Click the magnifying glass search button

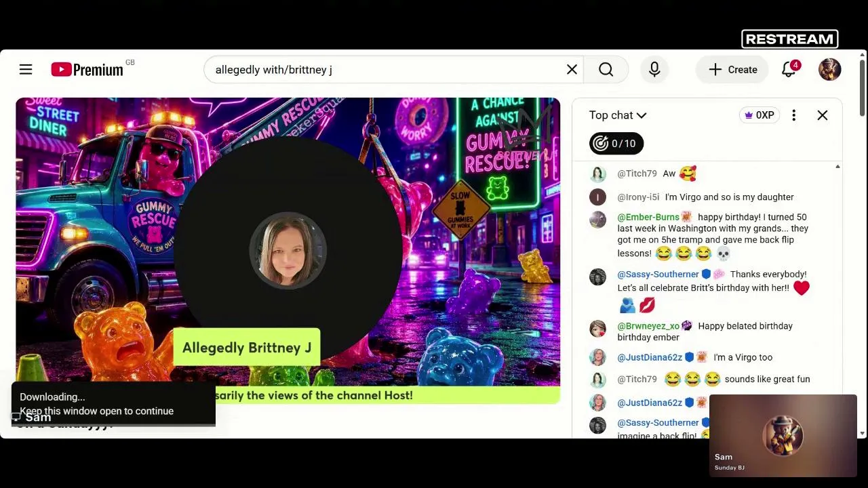point(606,69)
